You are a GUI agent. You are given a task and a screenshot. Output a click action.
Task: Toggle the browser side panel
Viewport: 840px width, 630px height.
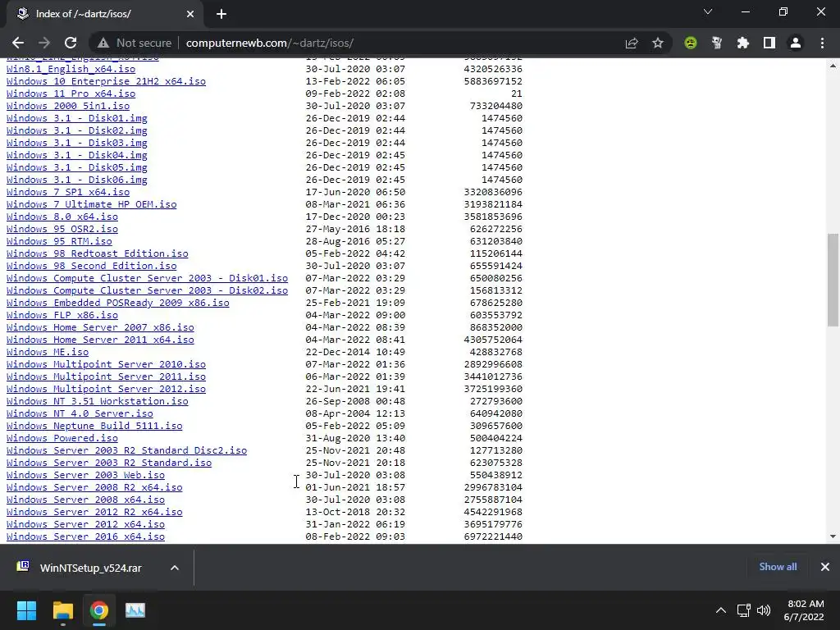[x=769, y=43]
